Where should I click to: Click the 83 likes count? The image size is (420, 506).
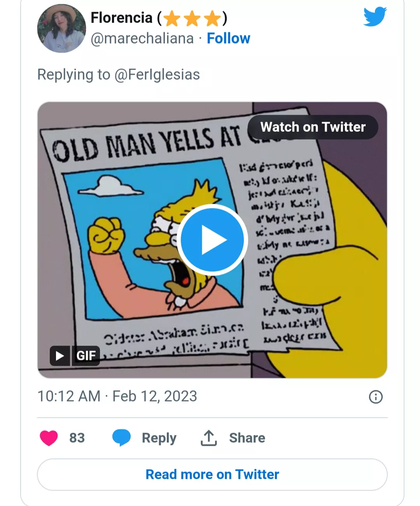[77, 438]
